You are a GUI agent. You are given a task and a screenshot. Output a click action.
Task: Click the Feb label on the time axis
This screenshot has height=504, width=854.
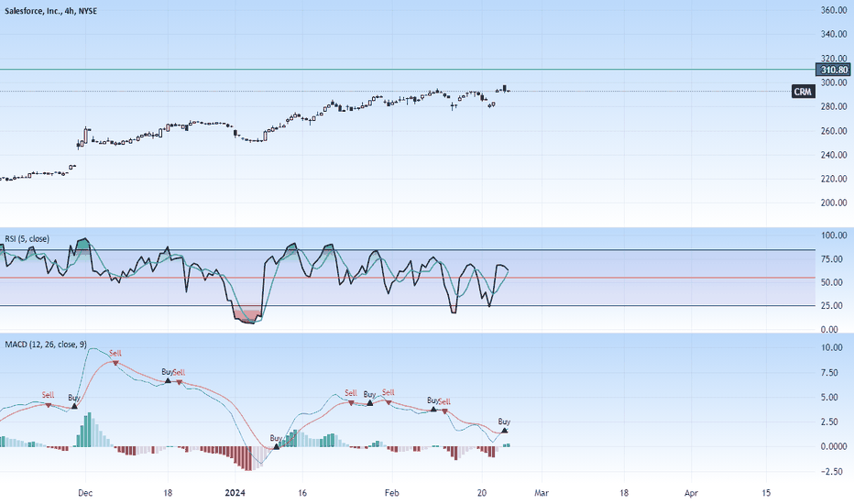(x=391, y=493)
